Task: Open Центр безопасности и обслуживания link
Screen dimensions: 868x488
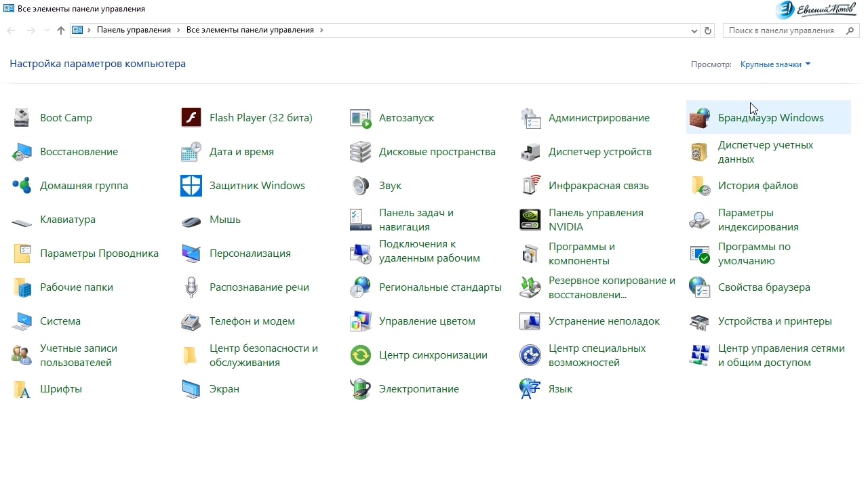Action: pos(264,355)
